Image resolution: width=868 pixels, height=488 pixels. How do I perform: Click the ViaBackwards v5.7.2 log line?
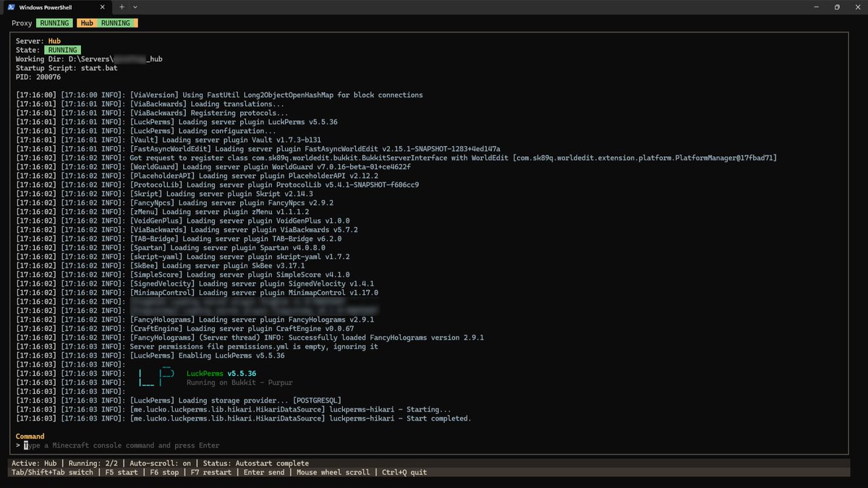pos(187,230)
